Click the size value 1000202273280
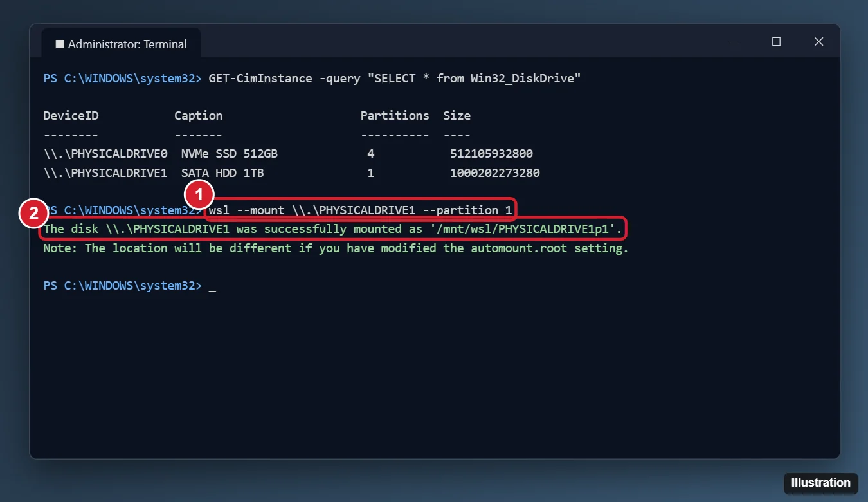 (x=495, y=173)
